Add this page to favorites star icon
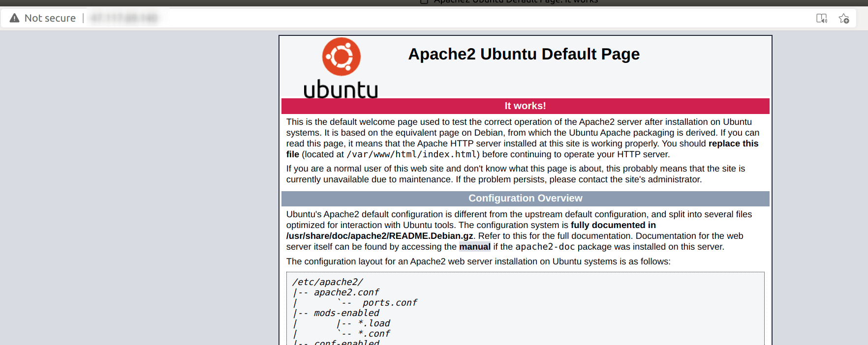 [x=844, y=19]
